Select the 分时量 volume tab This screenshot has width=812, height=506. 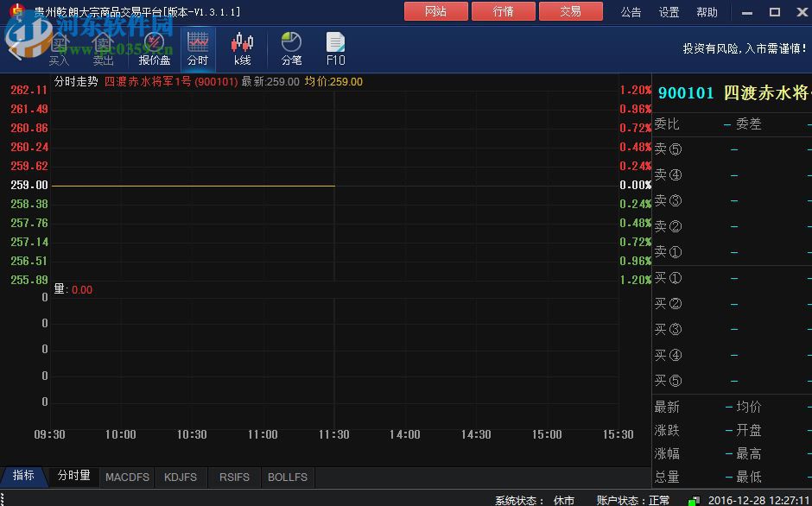tap(73, 476)
